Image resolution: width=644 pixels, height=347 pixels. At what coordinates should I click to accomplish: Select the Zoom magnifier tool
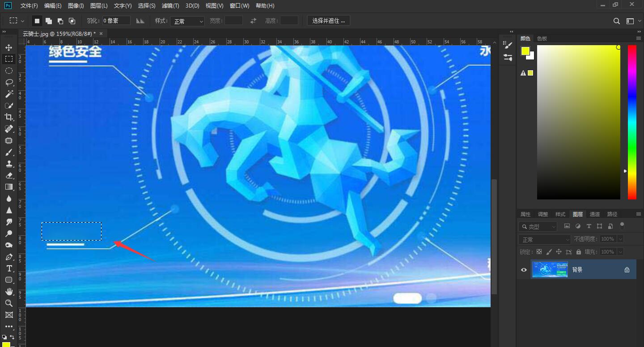[x=9, y=303]
